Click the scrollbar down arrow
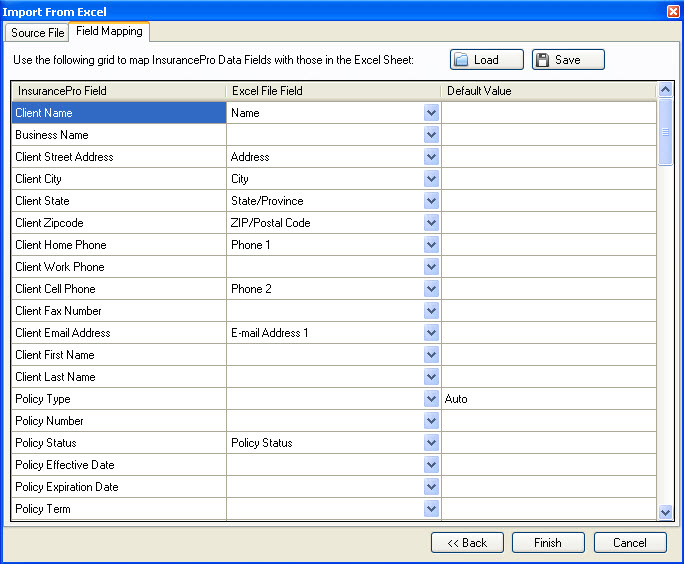684x564 pixels. pyautogui.click(x=665, y=512)
